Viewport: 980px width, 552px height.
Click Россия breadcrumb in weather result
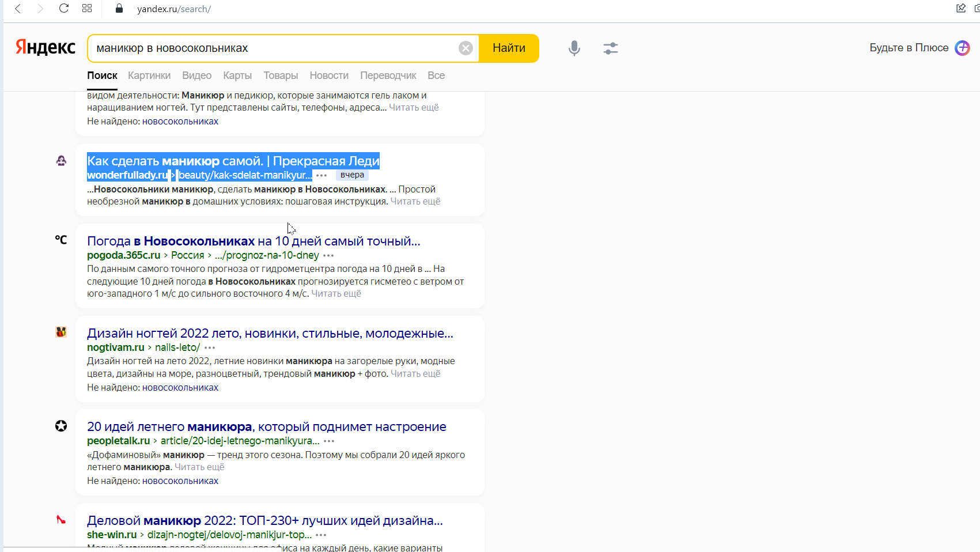(188, 255)
